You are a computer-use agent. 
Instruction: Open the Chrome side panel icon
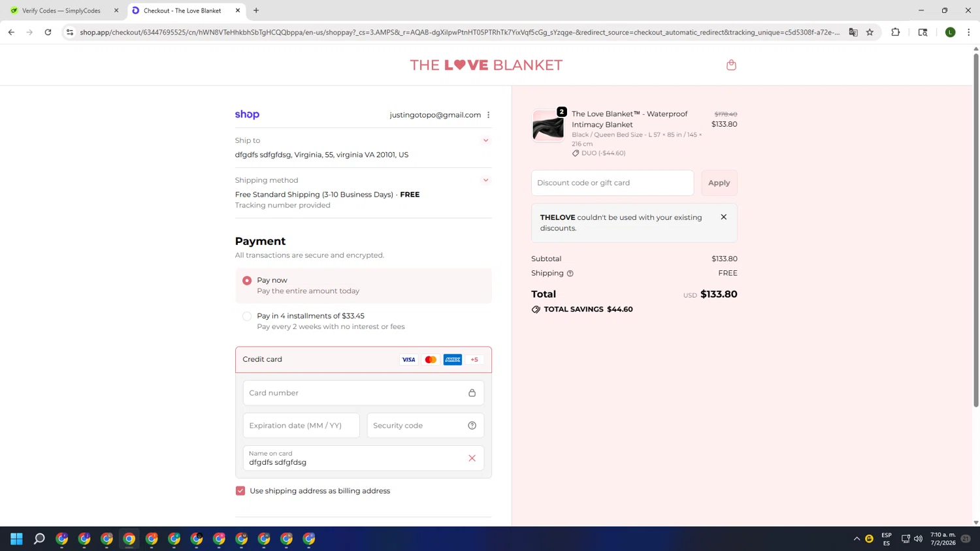click(x=923, y=32)
